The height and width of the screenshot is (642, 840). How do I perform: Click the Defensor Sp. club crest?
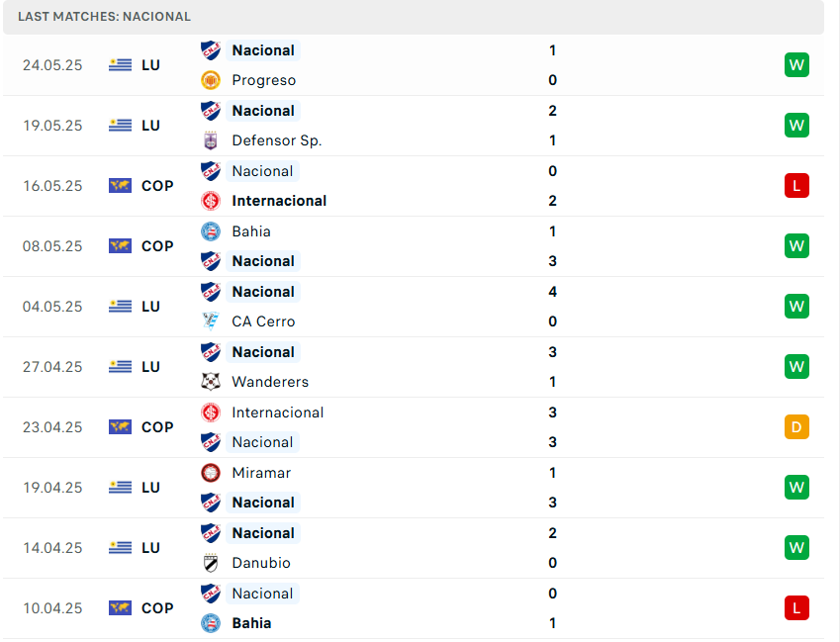click(210, 140)
